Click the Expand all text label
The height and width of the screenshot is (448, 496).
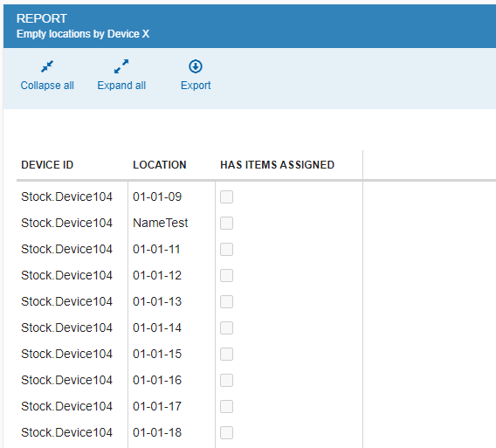tap(121, 86)
